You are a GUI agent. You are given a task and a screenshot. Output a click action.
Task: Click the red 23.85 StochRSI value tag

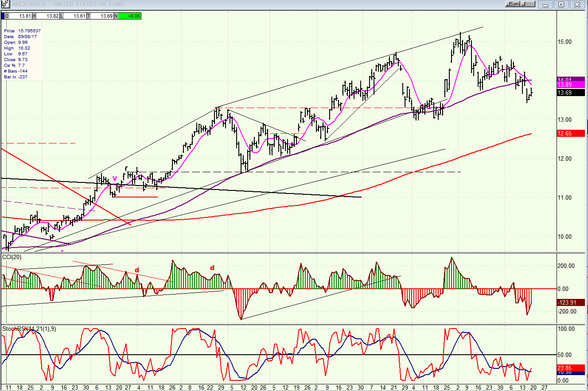571,367
